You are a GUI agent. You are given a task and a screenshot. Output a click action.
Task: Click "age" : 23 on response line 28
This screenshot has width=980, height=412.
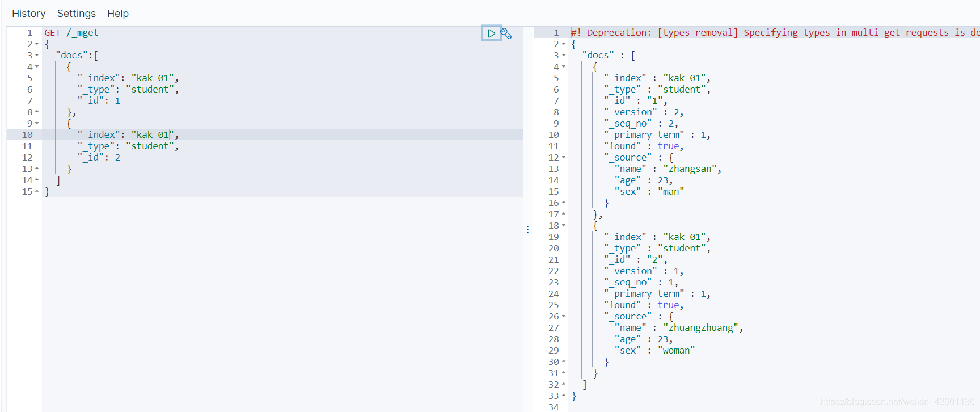click(644, 339)
